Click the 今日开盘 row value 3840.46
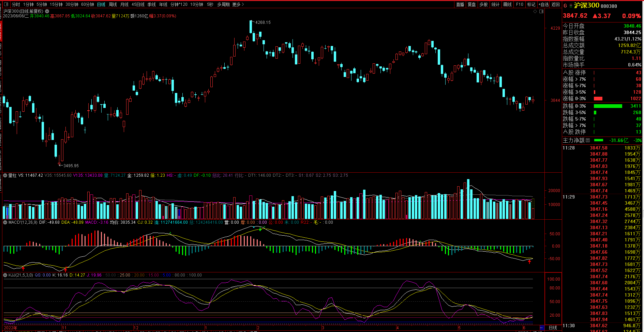644x332 pixels. coord(632,26)
